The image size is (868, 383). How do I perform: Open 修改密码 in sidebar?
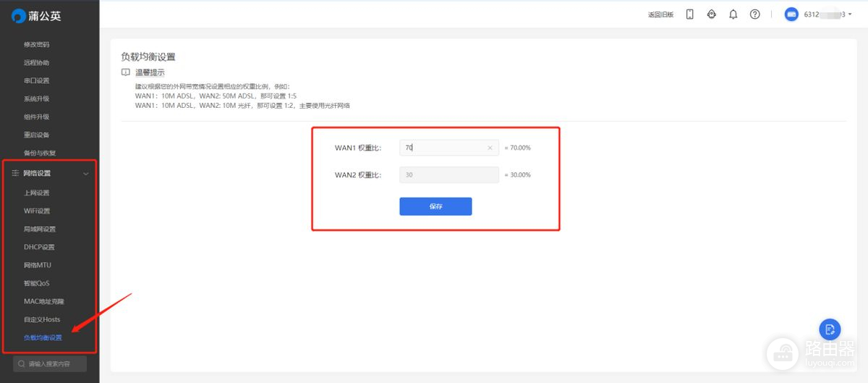[x=37, y=44]
